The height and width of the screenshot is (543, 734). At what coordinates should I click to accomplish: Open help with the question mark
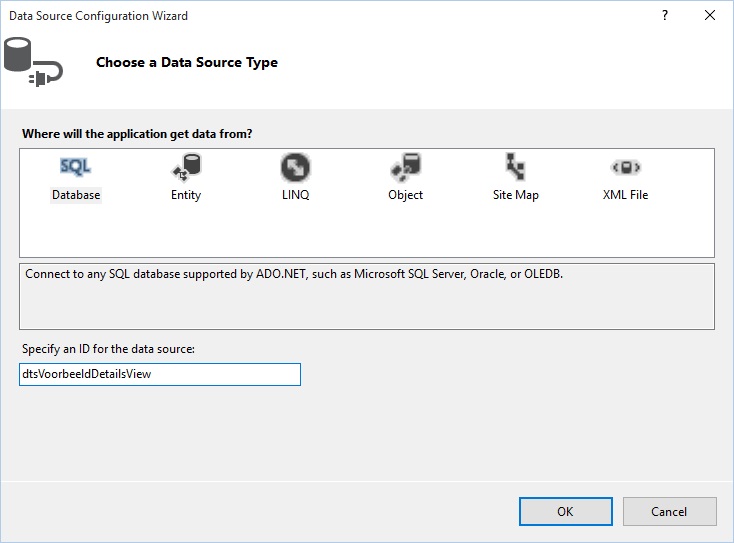pos(665,15)
